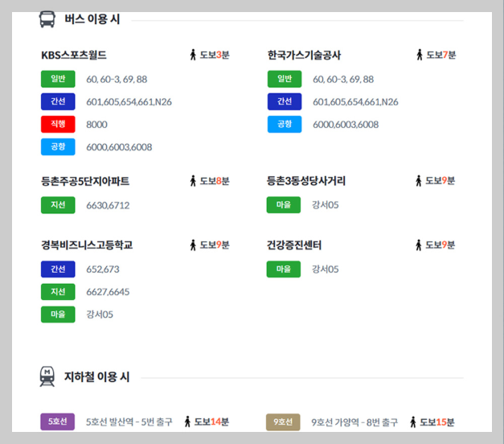Click the 652,673 bus numbers
The height and width of the screenshot is (444, 504).
point(103,269)
